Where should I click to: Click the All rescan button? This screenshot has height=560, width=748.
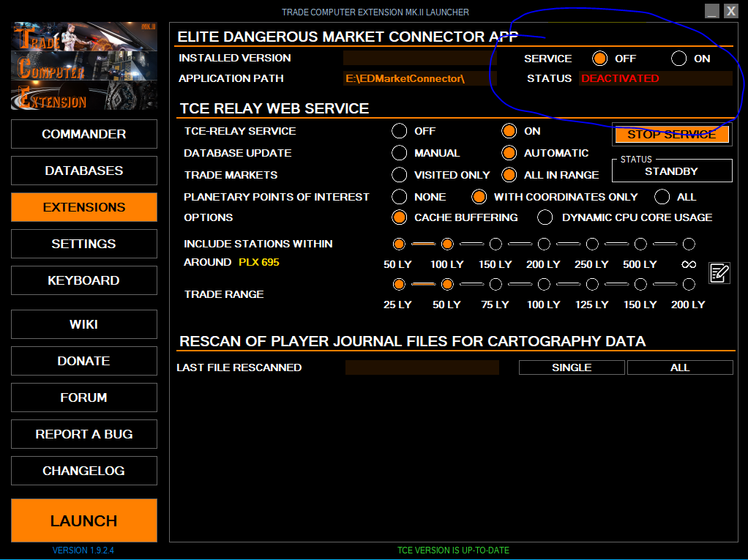coord(680,367)
